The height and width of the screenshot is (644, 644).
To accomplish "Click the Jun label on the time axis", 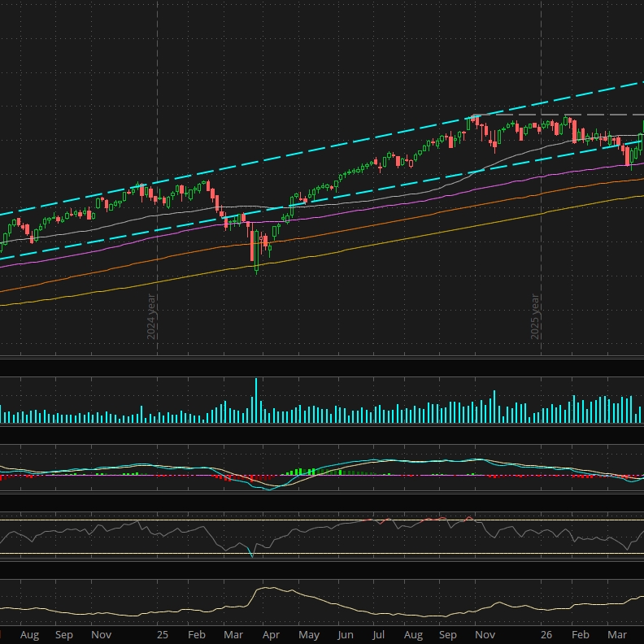I will point(346,635).
